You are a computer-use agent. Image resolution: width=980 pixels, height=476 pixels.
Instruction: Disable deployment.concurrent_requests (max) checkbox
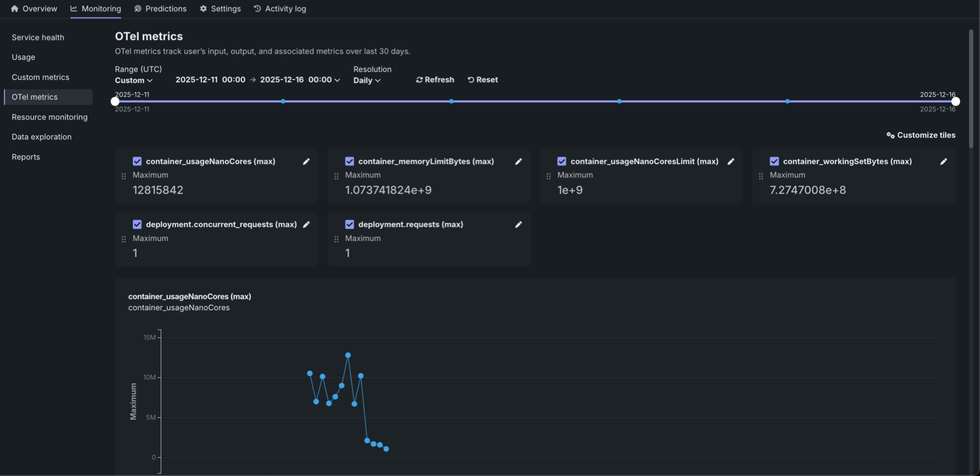click(x=137, y=224)
